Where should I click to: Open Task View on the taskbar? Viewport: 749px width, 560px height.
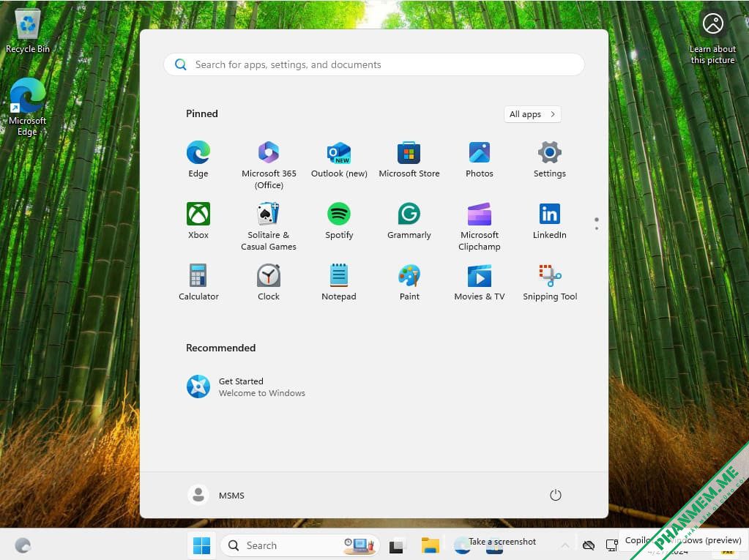tap(396, 545)
